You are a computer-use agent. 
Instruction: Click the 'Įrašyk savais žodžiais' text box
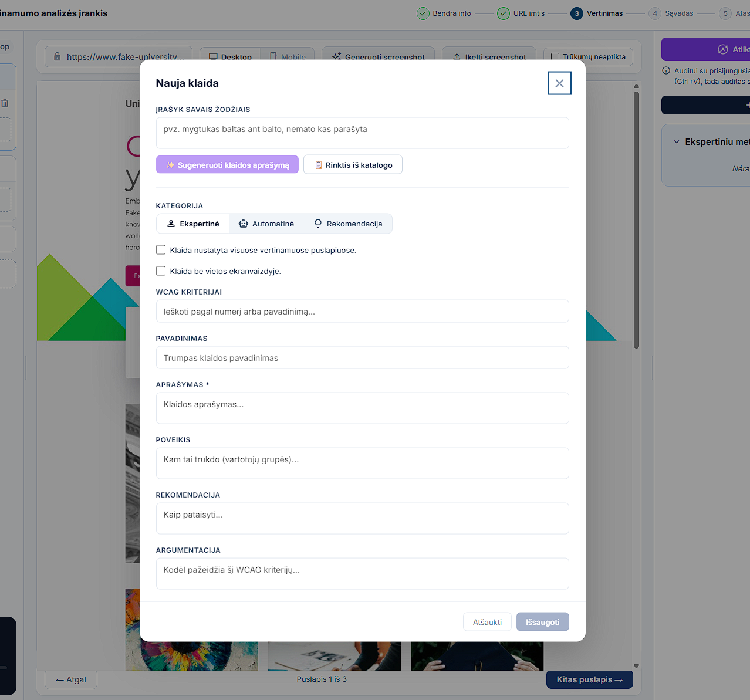pyautogui.click(x=362, y=133)
